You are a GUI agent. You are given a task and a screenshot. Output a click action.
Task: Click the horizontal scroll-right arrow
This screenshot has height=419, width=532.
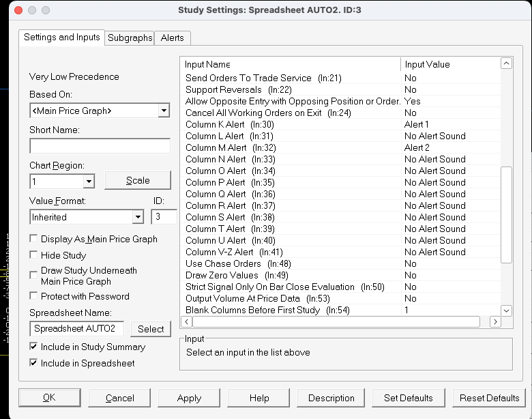point(494,321)
